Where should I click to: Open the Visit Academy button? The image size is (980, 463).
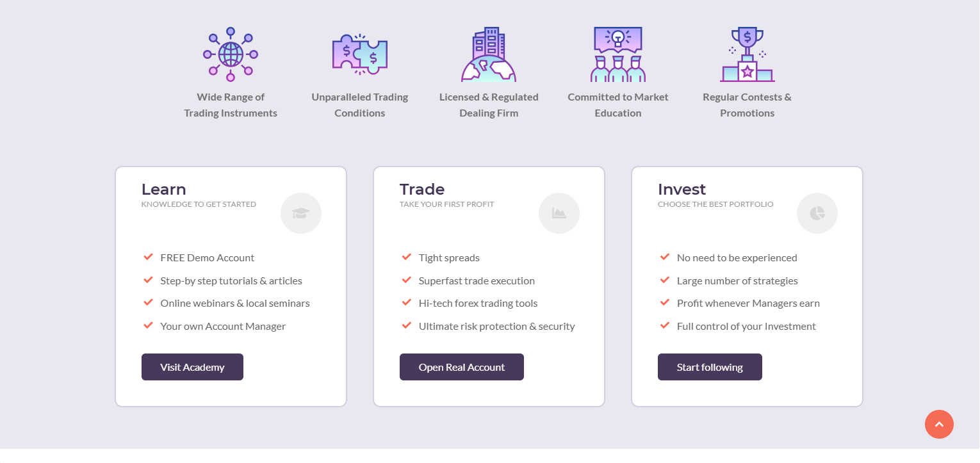[192, 367]
